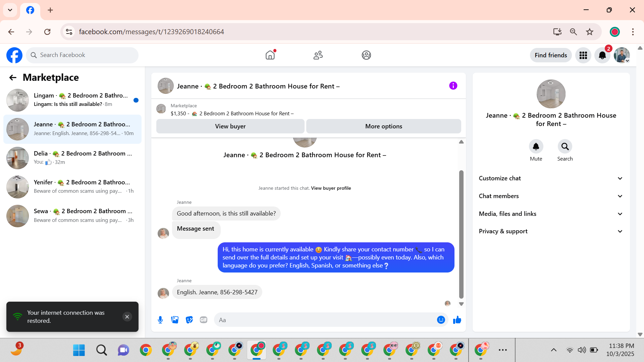Open the Delia conversation
Viewport: 644px width, 362px height.
[72, 158]
